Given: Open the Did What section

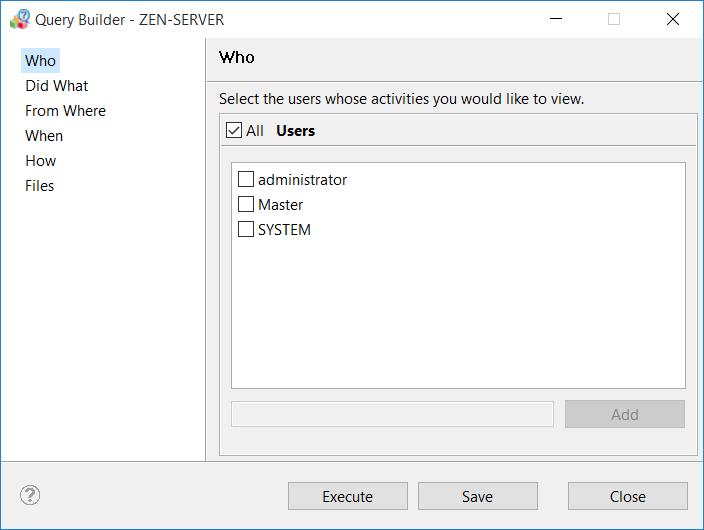Looking at the screenshot, I should (x=57, y=86).
